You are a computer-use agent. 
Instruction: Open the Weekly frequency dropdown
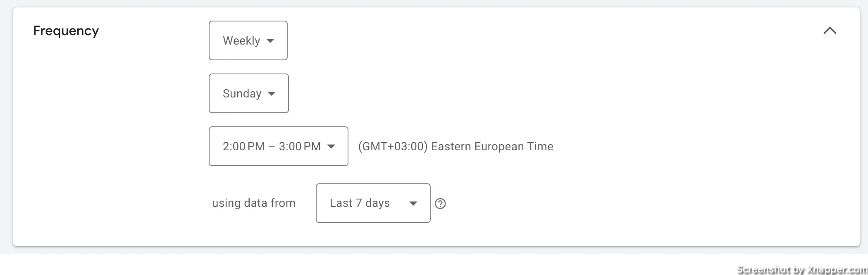point(248,40)
